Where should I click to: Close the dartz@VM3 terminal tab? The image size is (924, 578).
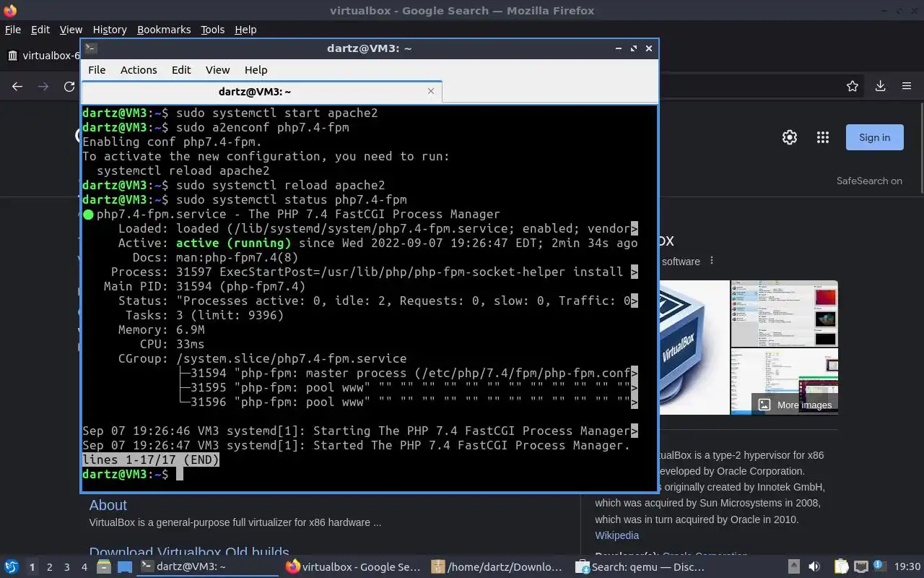click(431, 91)
